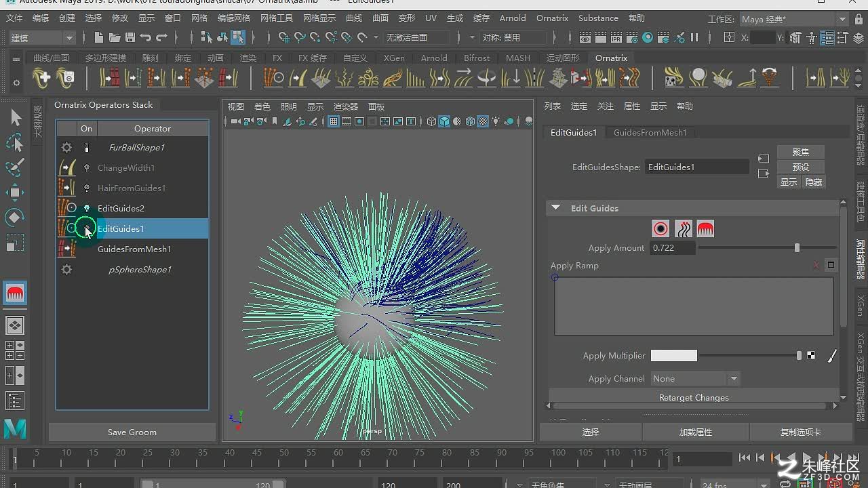Open the Hypershade blue sphere icon
Viewport: 868px width, 488px height.
coord(648,38)
